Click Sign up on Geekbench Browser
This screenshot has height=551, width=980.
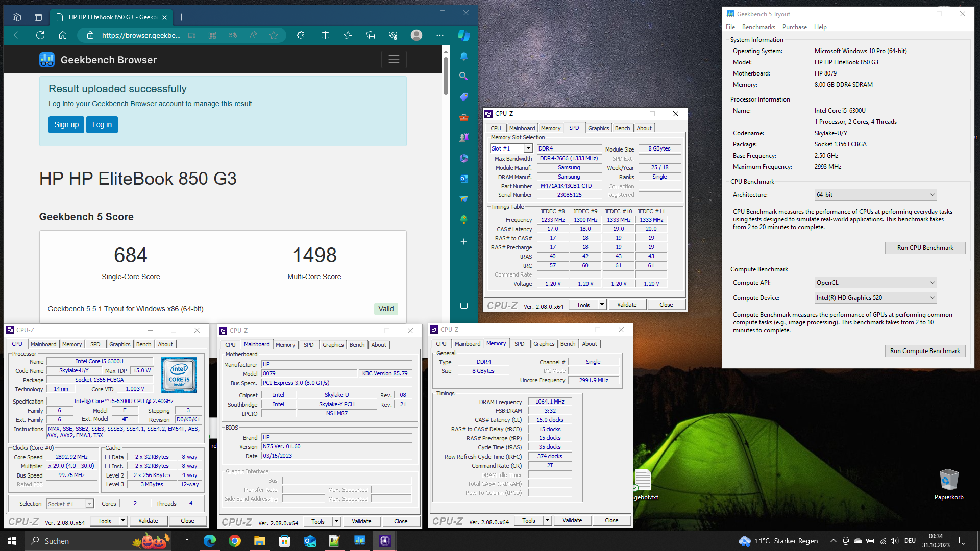66,124
